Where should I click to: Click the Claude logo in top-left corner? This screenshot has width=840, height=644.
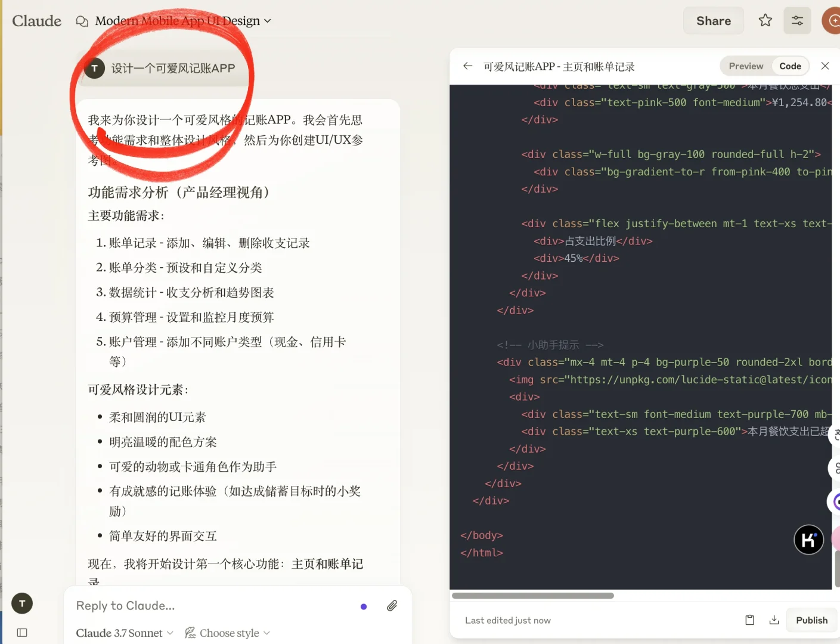(x=36, y=21)
